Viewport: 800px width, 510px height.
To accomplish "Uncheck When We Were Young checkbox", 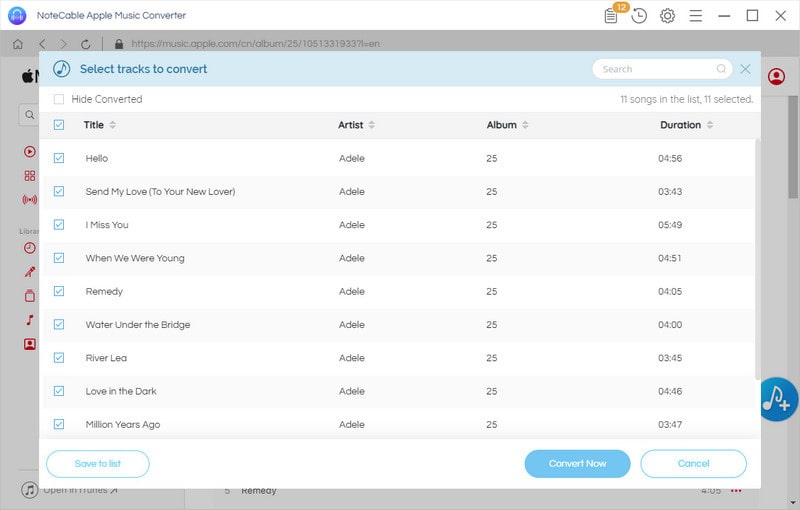I will point(59,258).
